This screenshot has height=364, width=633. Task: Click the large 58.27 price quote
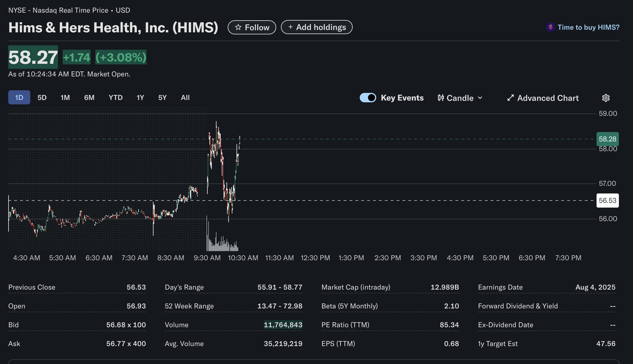(x=33, y=57)
